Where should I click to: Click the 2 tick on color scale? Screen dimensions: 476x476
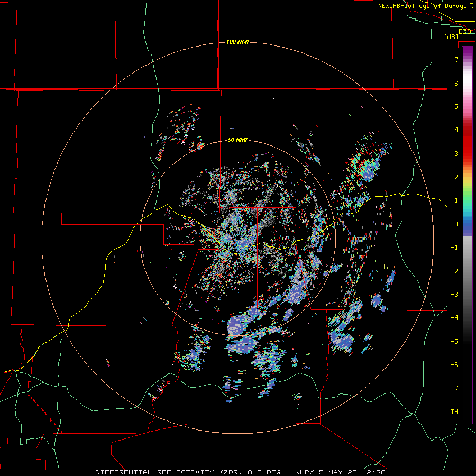pyautogui.click(x=456, y=177)
